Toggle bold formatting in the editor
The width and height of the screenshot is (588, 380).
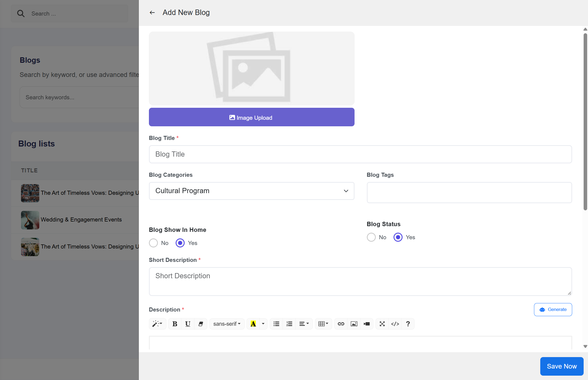tap(175, 324)
